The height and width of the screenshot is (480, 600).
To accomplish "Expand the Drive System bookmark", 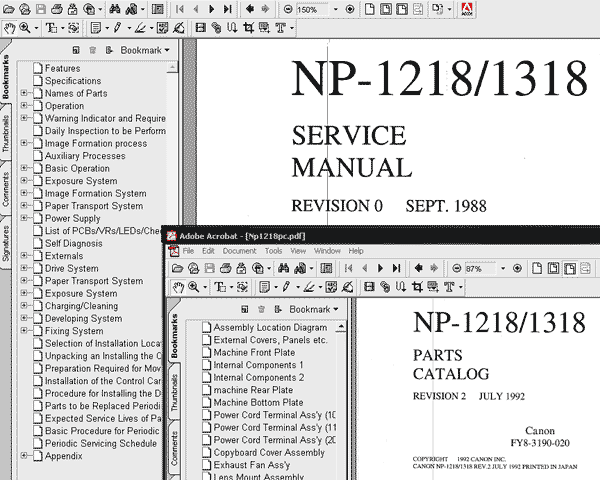I will pos(24,268).
